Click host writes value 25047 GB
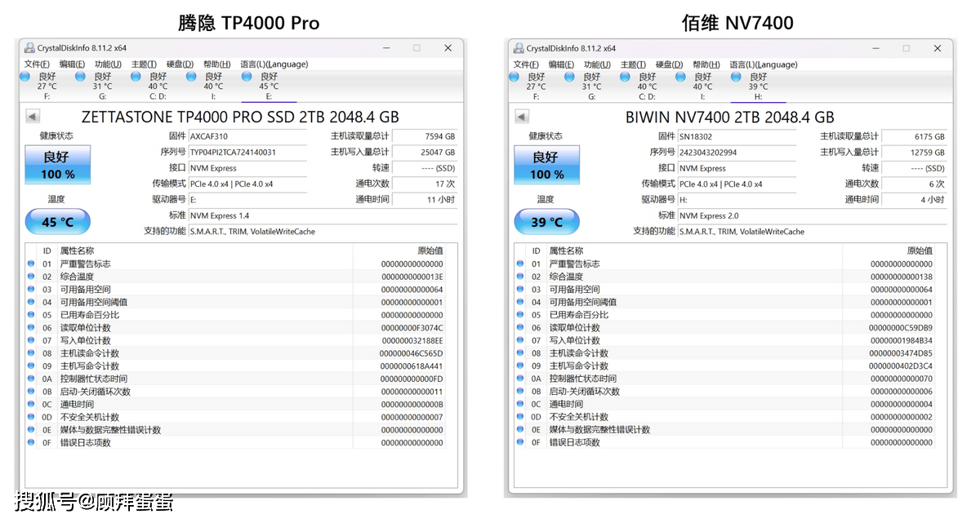This screenshot has width=980, height=523. [x=425, y=152]
